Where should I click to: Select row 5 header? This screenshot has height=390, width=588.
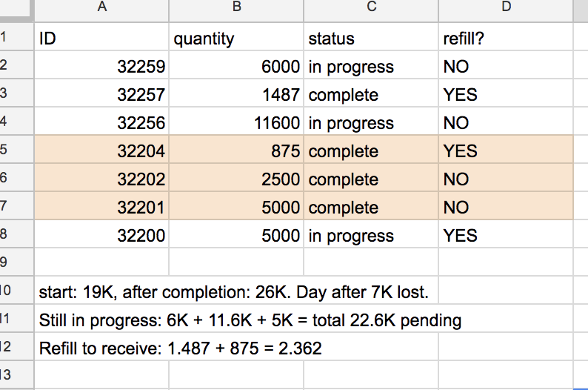16,149
